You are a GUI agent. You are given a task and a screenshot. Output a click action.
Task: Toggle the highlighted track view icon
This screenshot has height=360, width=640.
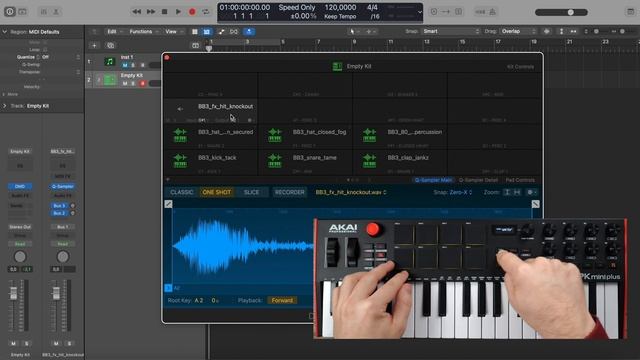tap(207, 31)
